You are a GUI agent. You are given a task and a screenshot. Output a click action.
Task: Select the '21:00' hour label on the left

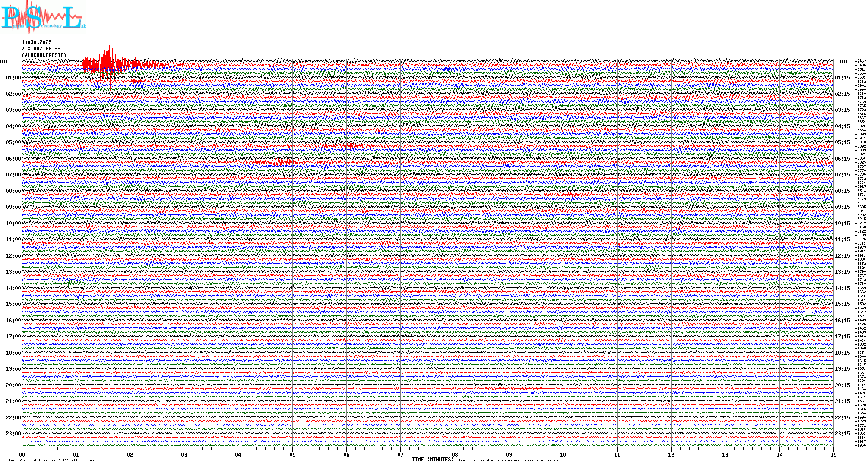pos(13,401)
